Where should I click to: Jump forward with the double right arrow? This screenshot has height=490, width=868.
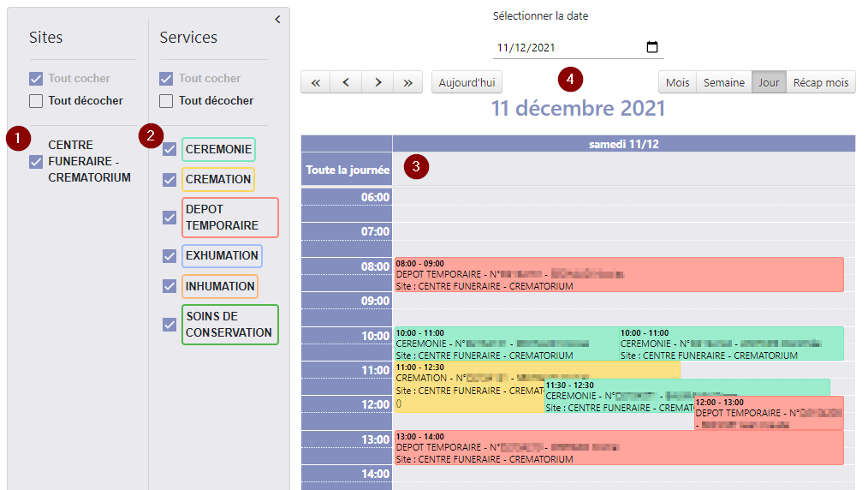pyautogui.click(x=408, y=82)
